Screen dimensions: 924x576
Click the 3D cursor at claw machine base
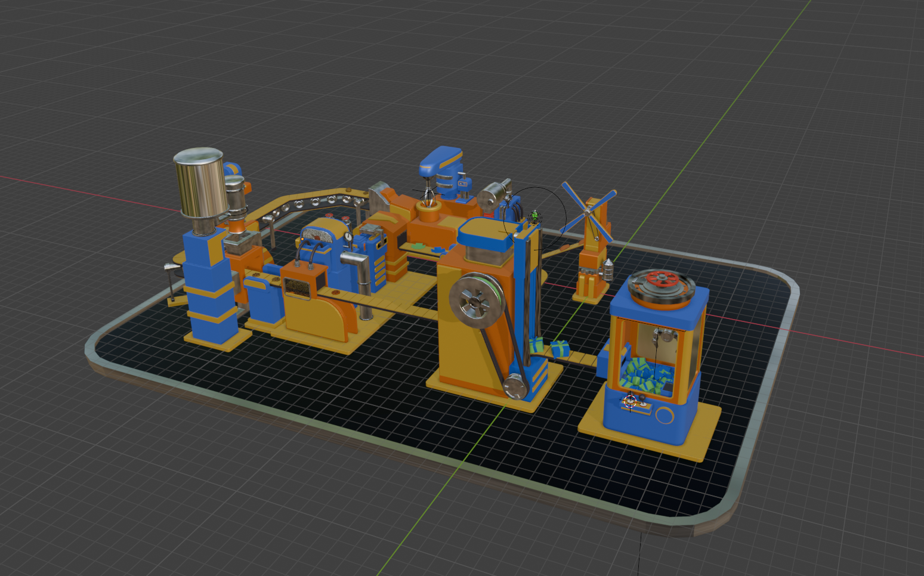click(630, 401)
